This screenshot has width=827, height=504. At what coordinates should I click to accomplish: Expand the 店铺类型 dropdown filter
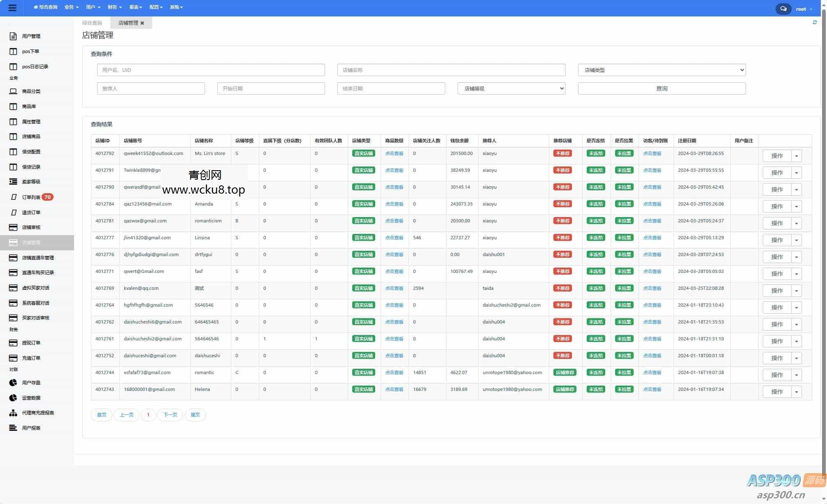point(662,70)
